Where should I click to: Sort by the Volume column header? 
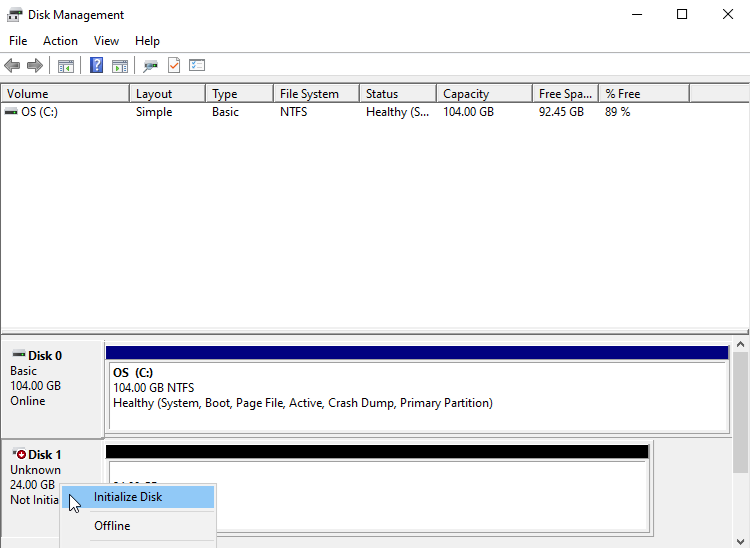point(65,94)
